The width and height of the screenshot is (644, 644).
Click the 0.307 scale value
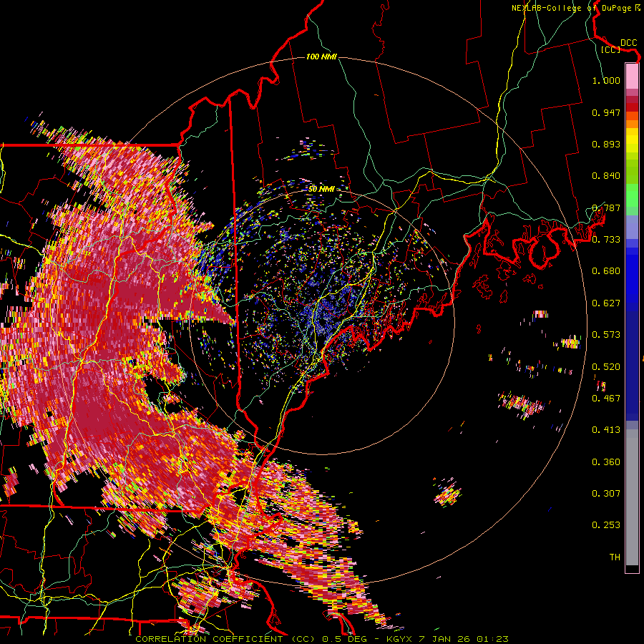pos(606,494)
